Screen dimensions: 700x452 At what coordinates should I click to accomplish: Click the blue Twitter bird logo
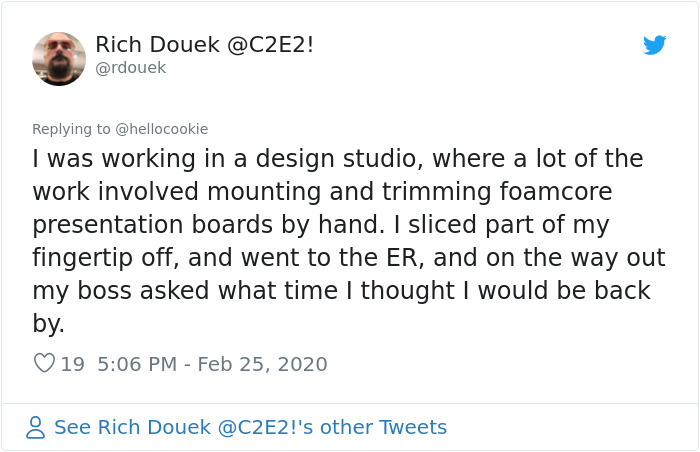click(x=654, y=45)
